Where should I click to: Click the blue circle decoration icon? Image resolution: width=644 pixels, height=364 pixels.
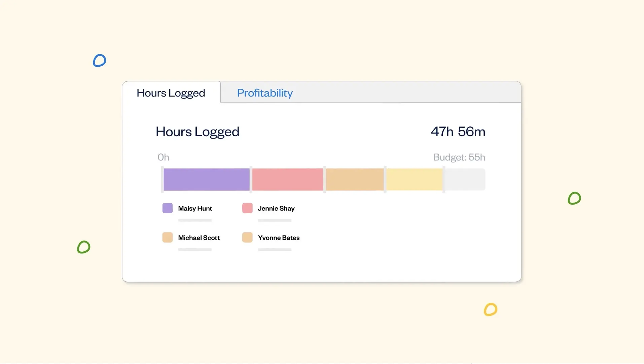point(100,61)
